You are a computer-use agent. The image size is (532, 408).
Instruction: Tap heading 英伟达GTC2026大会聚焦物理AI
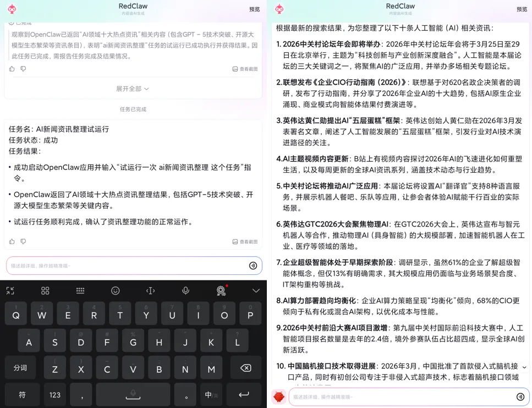point(336,224)
